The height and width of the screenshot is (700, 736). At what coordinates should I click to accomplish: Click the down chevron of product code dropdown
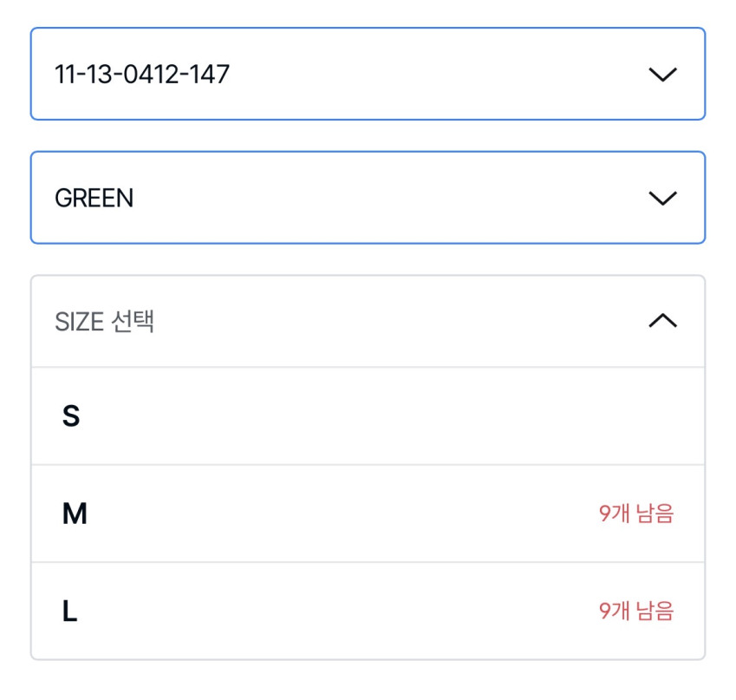click(x=662, y=75)
